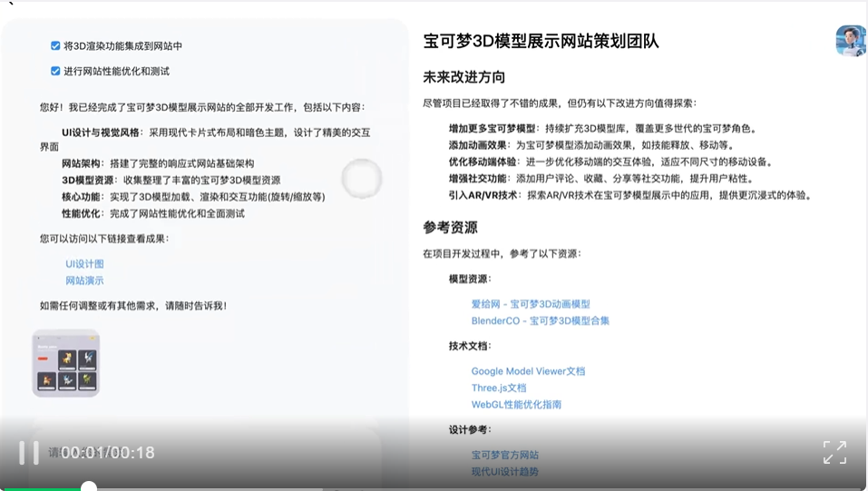
Task: Click the 设计参考 label
Action: click(468, 429)
